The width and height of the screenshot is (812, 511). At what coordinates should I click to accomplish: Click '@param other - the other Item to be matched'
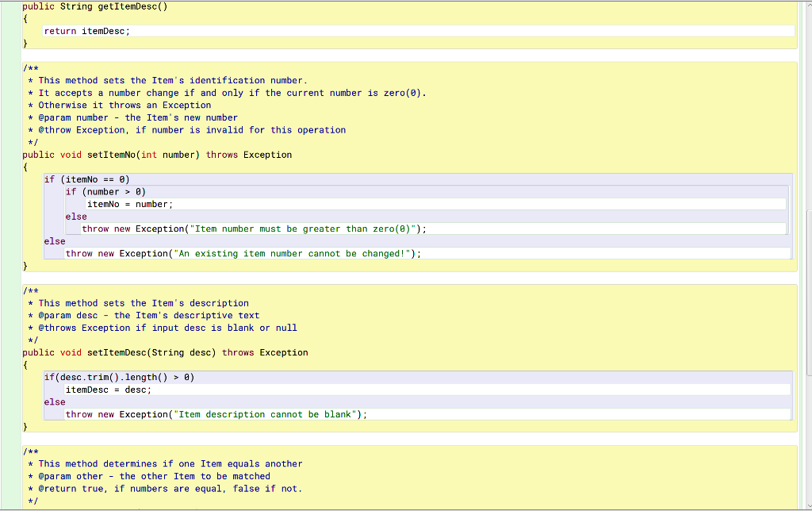tap(155, 476)
